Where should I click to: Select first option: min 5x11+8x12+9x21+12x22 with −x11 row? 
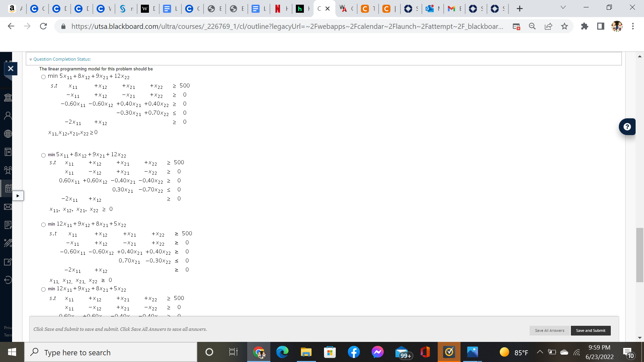pos(43,77)
